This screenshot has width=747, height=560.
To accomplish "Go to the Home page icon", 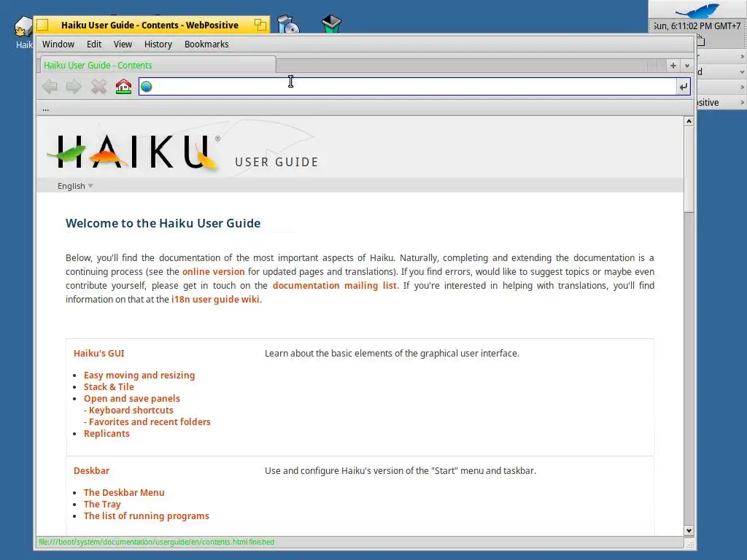I will click(x=123, y=87).
